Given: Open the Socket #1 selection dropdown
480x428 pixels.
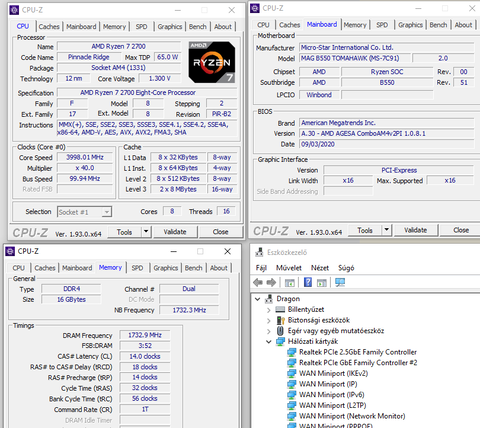Looking at the screenshot, I should (x=106, y=212).
